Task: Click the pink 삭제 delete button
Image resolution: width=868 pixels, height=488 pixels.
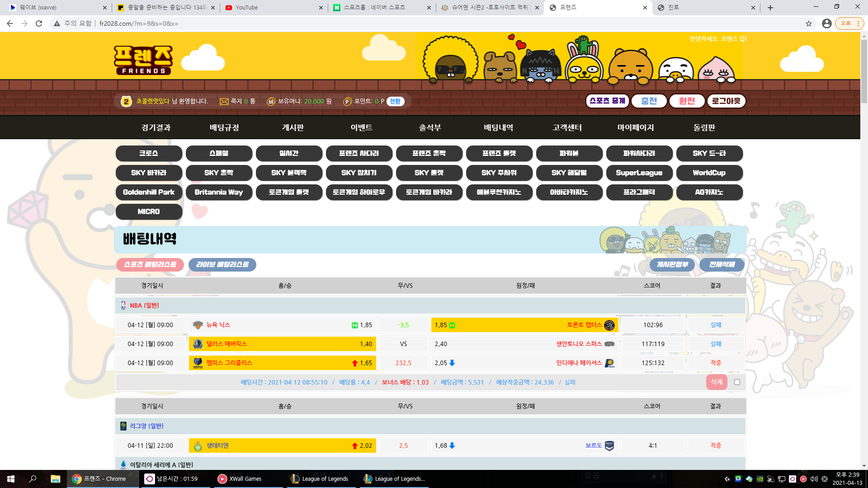Action: pyautogui.click(x=717, y=382)
